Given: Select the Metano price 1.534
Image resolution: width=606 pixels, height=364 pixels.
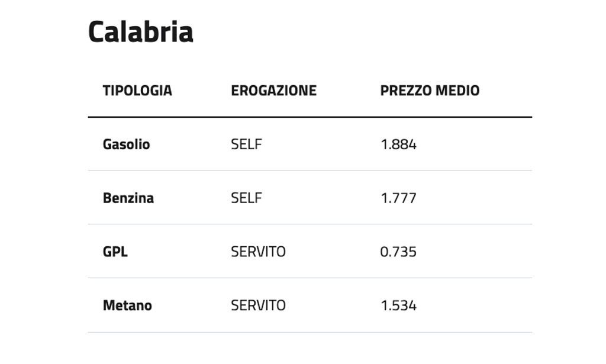Looking at the screenshot, I should pos(398,305).
